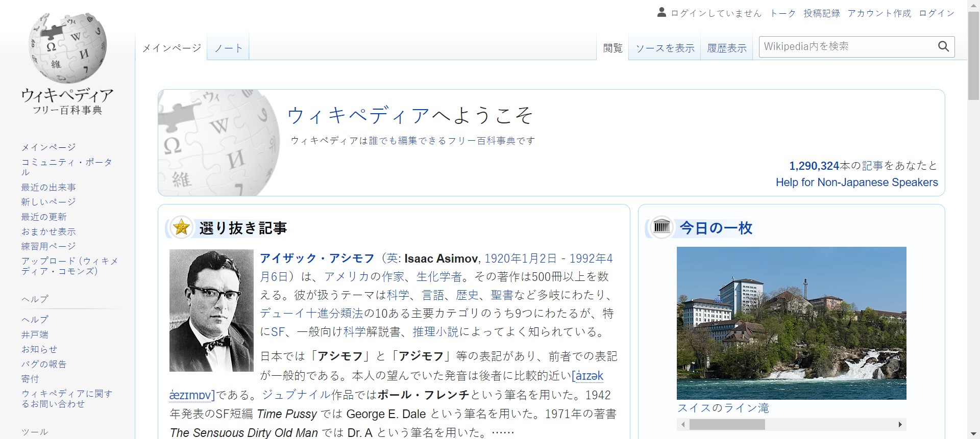Open the スイスのライン滝 caption link
Image resolution: width=980 pixels, height=439 pixels.
click(723, 408)
